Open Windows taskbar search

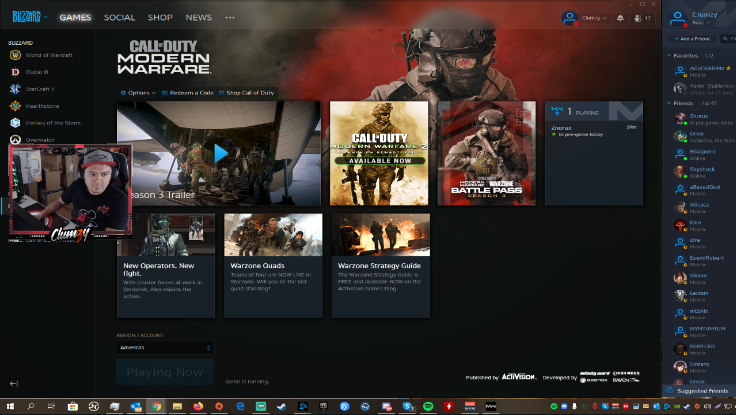31,406
